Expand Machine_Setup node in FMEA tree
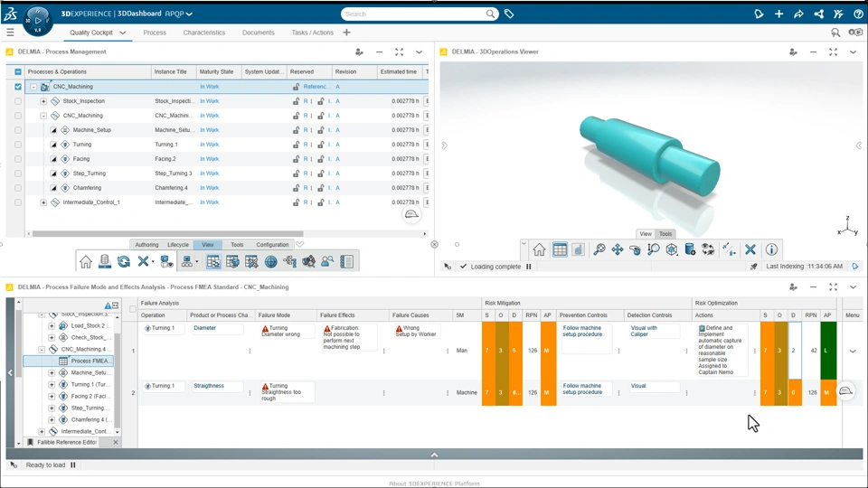The height and width of the screenshot is (488, 868). 52,373
